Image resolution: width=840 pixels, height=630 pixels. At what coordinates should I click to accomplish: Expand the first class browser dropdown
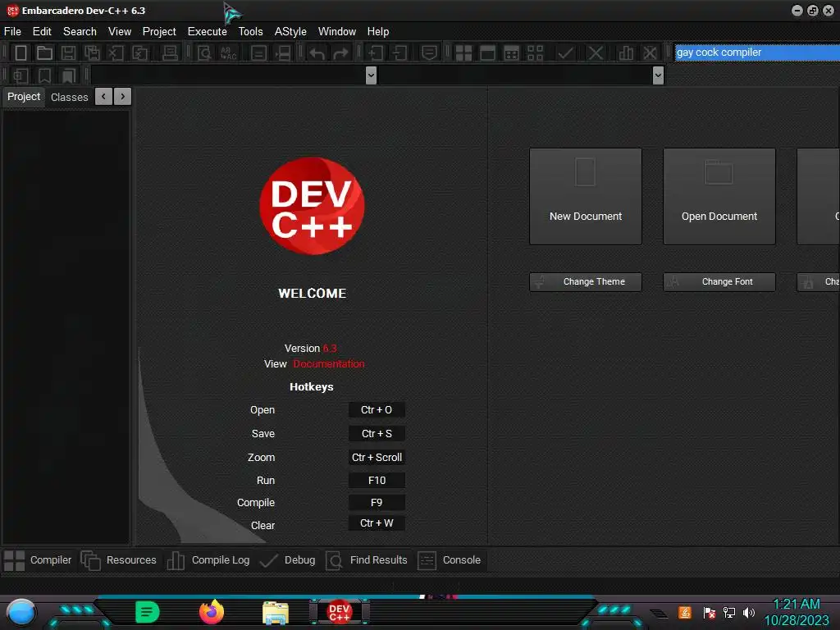point(371,75)
